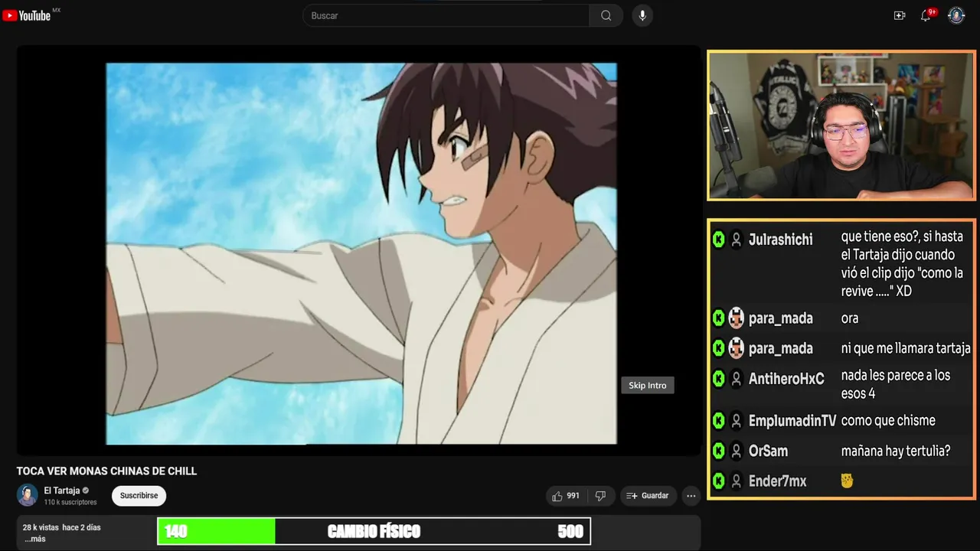The image size is (980, 551).
Task: Open the three-dot more actions menu
Action: coord(691,496)
